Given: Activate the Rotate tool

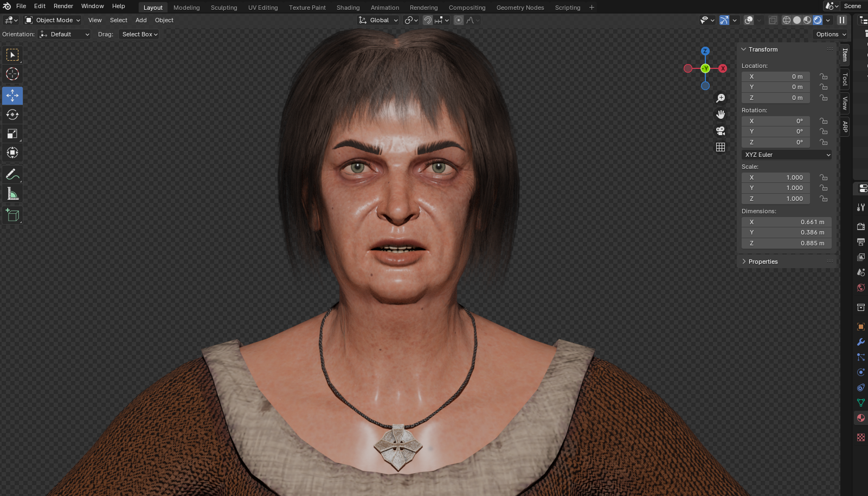Looking at the screenshot, I should click(12, 115).
